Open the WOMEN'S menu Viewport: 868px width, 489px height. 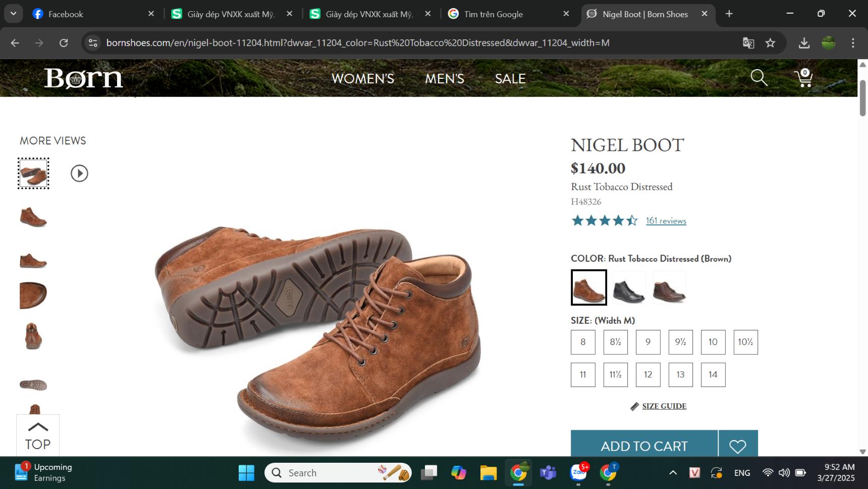click(x=363, y=79)
